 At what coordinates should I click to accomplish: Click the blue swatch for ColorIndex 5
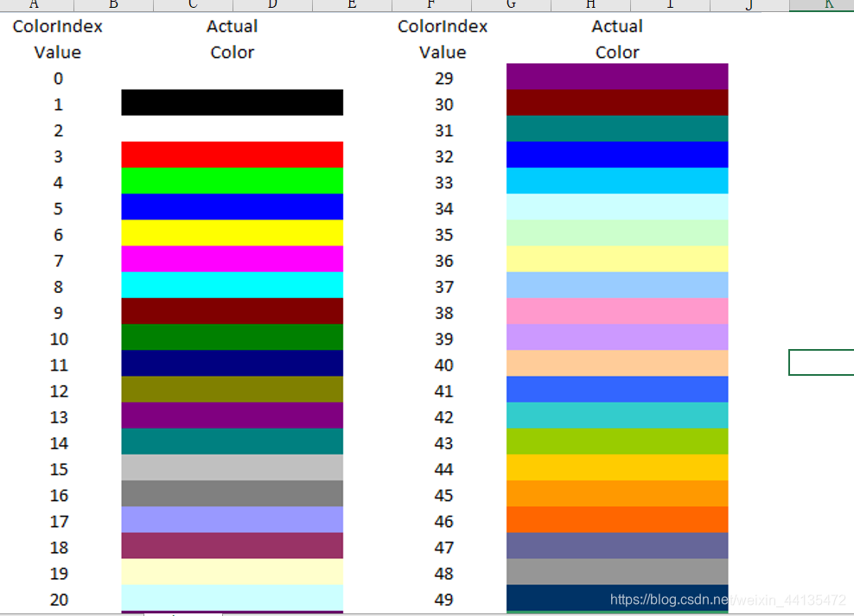232,206
